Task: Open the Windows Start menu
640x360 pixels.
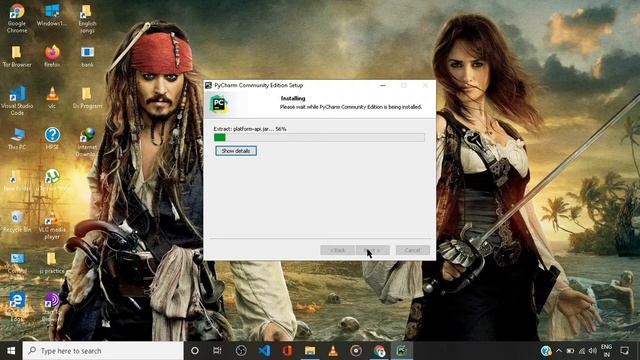Action: click(11, 351)
